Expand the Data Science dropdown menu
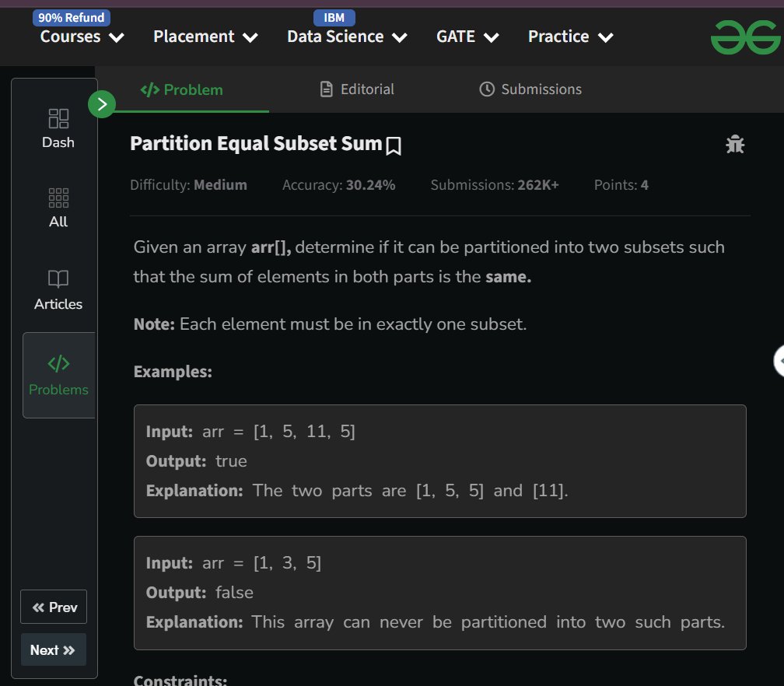 click(x=347, y=37)
